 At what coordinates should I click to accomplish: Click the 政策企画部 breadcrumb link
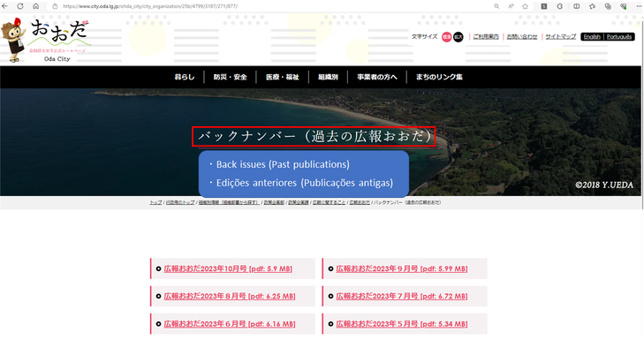[274, 202]
